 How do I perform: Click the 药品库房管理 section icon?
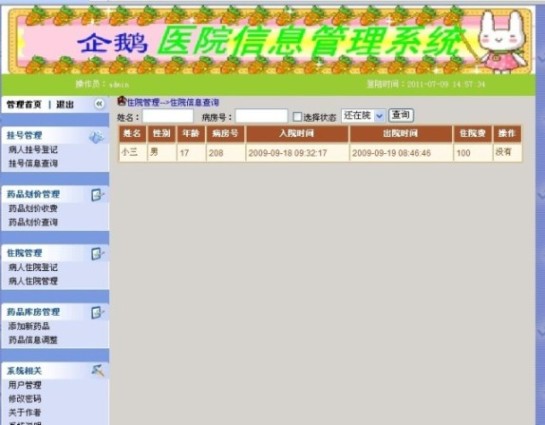(97, 312)
